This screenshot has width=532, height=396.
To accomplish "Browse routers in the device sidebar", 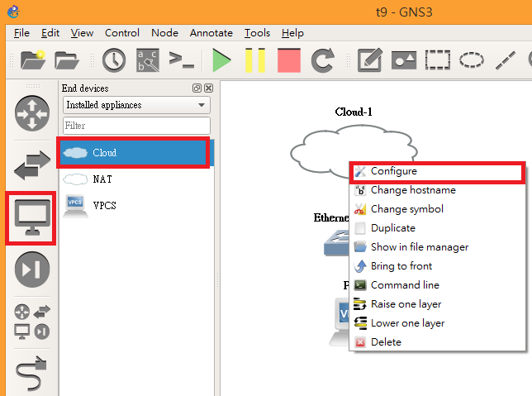I will [x=32, y=113].
